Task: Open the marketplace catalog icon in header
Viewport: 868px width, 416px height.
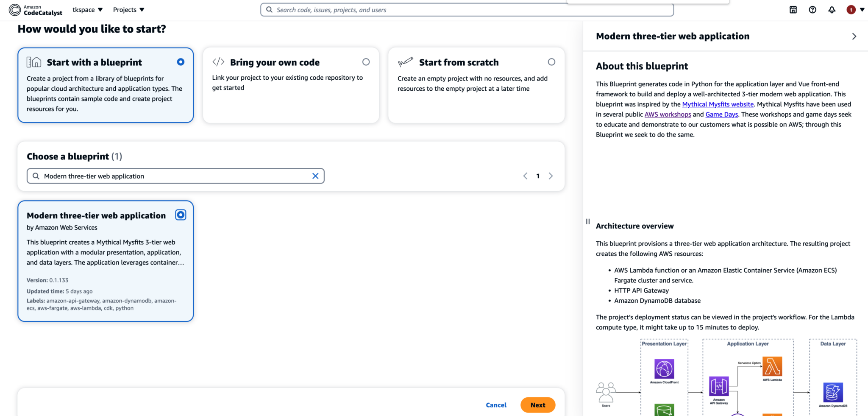Action: [x=793, y=10]
